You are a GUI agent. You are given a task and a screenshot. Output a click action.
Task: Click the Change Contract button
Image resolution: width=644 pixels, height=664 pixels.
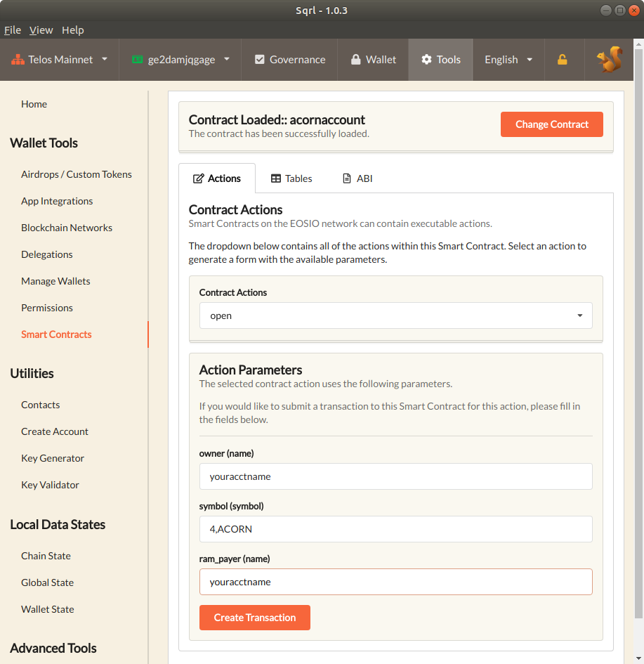pos(552,124)
